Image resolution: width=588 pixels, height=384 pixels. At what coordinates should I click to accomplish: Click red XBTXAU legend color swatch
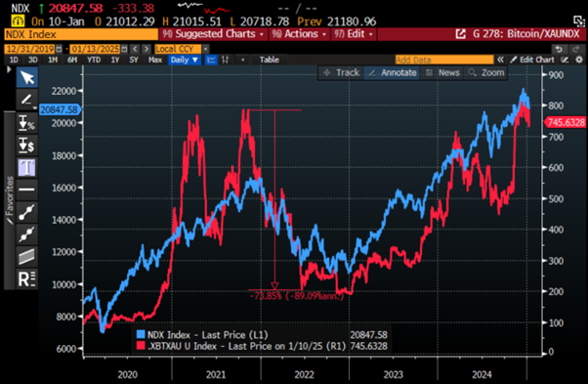coord(141,345)
